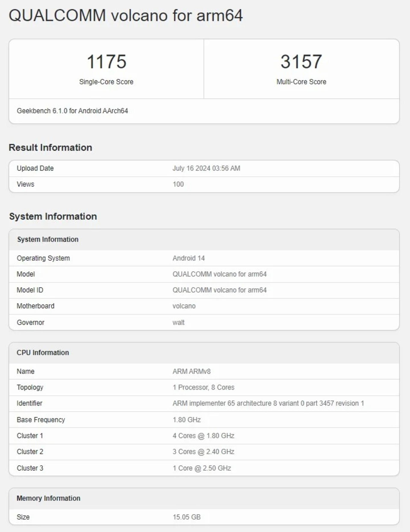This screenshot has width=410, height=532.
Task: Click the CPU Information table header
Action: point(204,353)
